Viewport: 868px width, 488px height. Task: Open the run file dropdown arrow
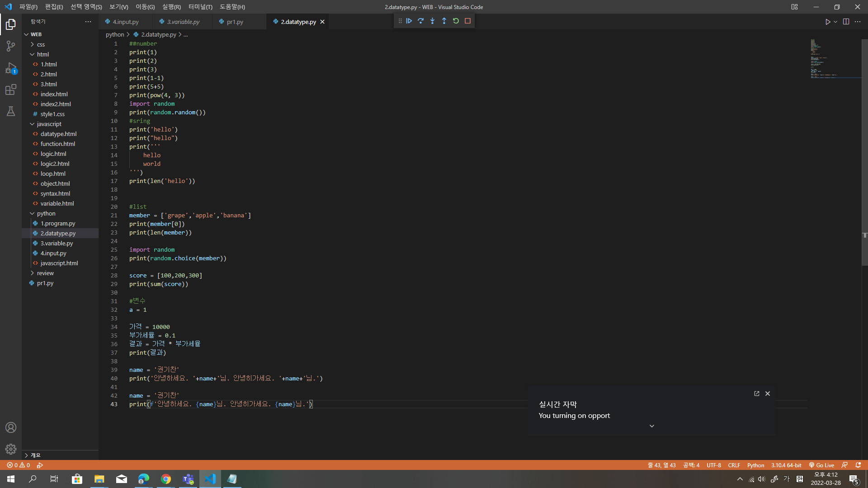coord(835,22)
